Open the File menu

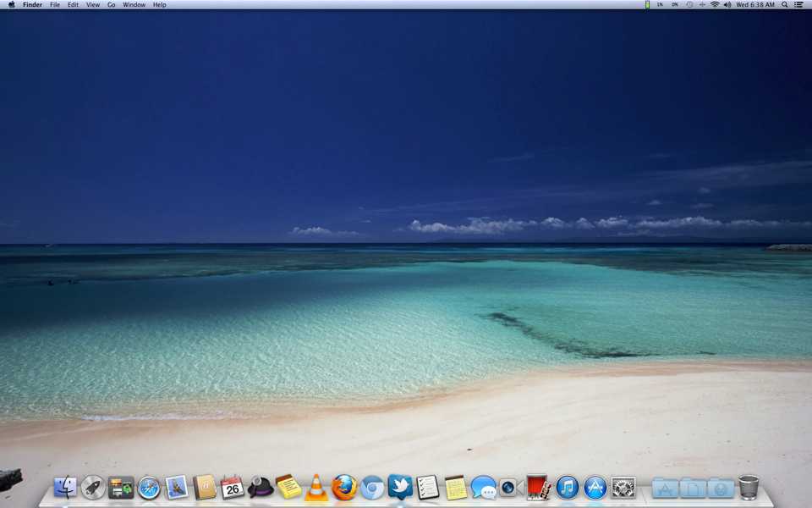tap(55, 5)
